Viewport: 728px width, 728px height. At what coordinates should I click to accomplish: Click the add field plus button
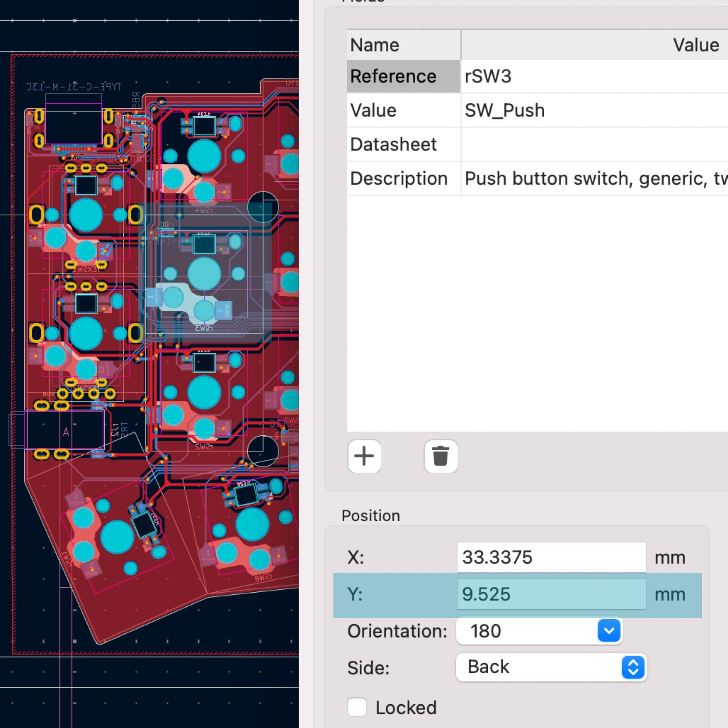click(x=364, y=456)
